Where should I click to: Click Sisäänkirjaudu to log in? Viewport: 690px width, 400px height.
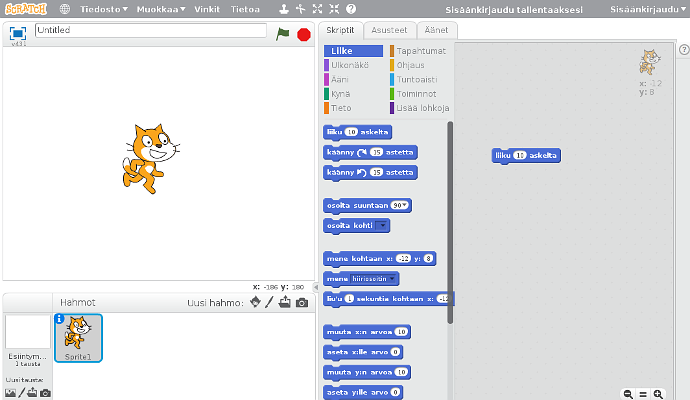pyautogui.click(x=646, y=9)
